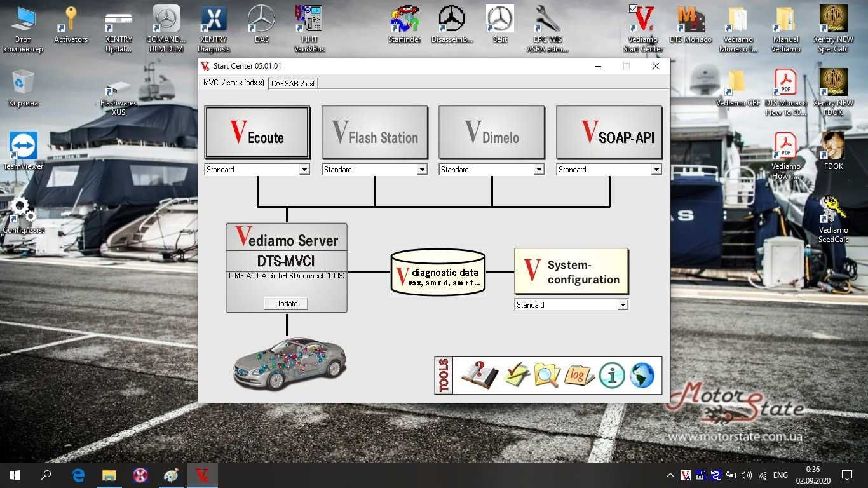This screenshot has width=868, height=488.
Task: Select the DAS desktop icon
Action: [x=261, y=25]
